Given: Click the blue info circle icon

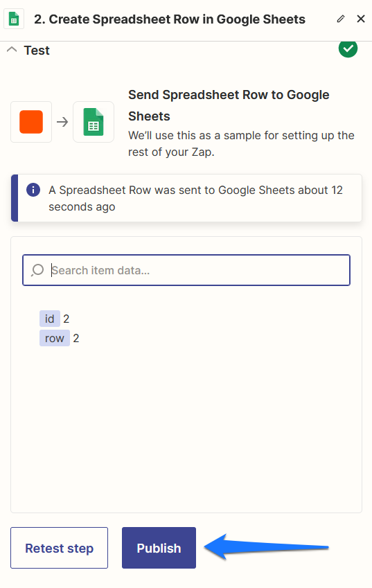Looking at the screenshot, I should click(x=33, y=190).
